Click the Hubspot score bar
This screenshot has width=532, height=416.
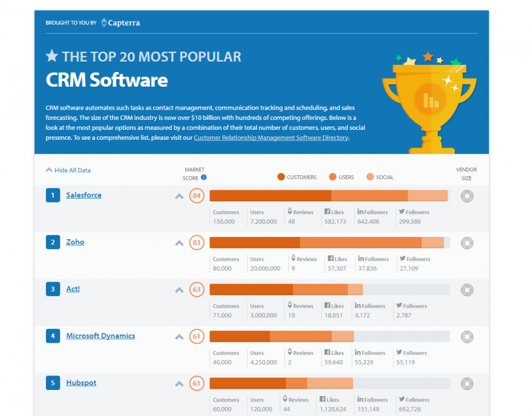click(330, 383)
